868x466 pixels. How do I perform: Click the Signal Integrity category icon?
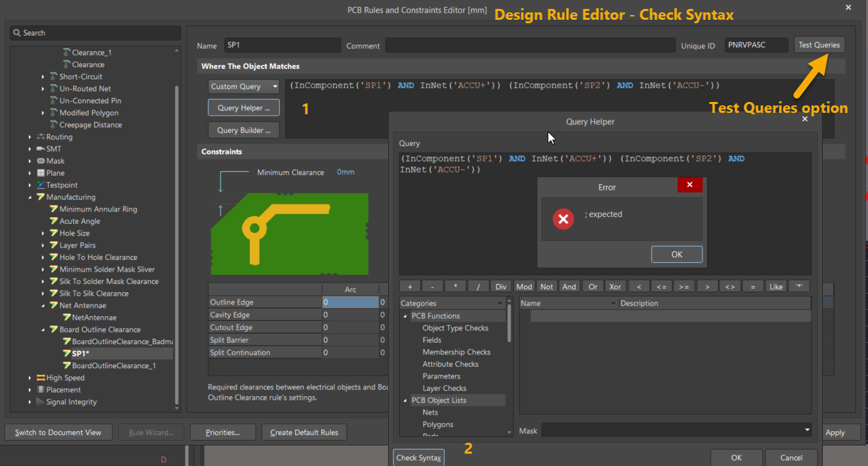point(41,402)
